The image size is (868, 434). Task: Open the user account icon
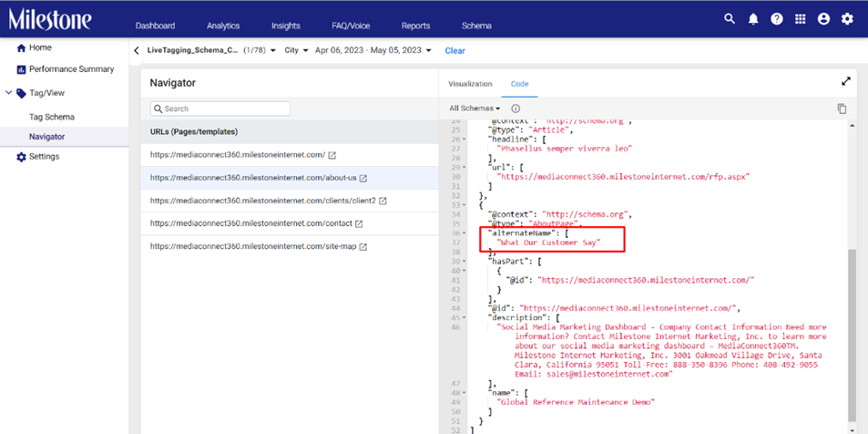coord(823,19)
